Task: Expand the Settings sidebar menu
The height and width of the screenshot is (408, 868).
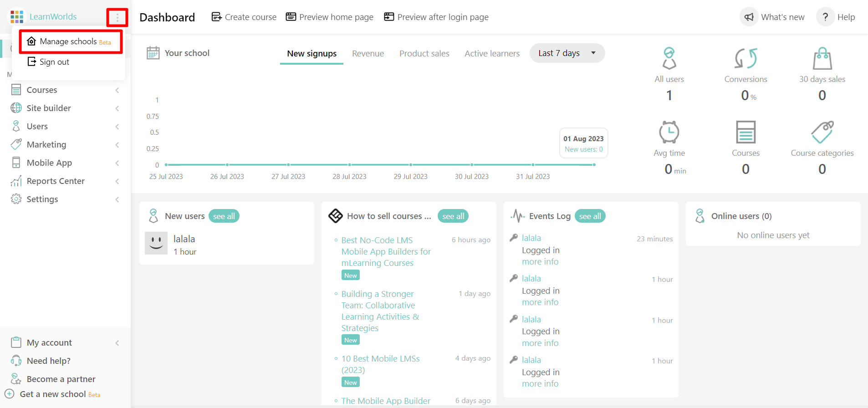Action: point(42,199)
